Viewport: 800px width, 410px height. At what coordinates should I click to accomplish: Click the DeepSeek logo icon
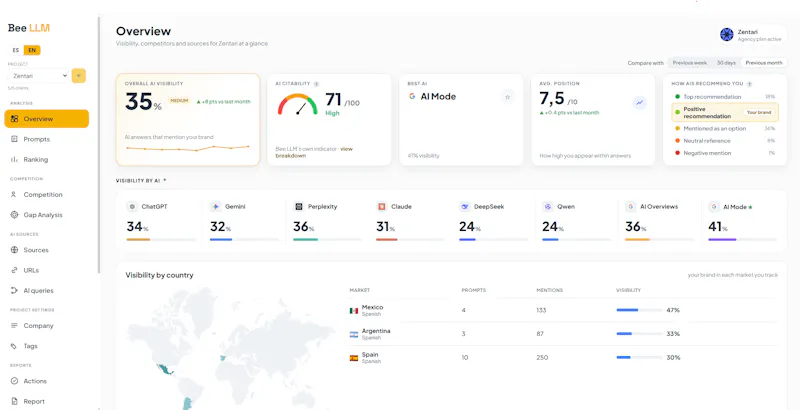click(x=465, y=207)
